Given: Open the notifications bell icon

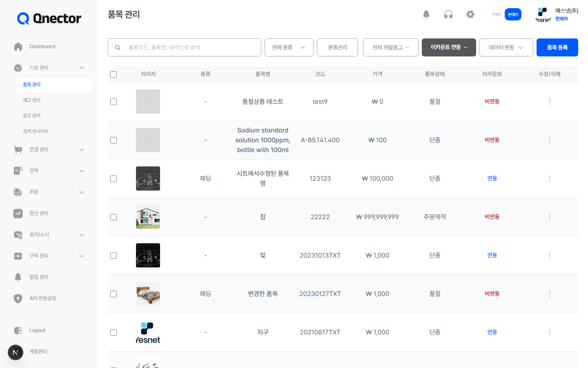Looking at the screenshot, I should pyautogui.click(x=426, y=14).
